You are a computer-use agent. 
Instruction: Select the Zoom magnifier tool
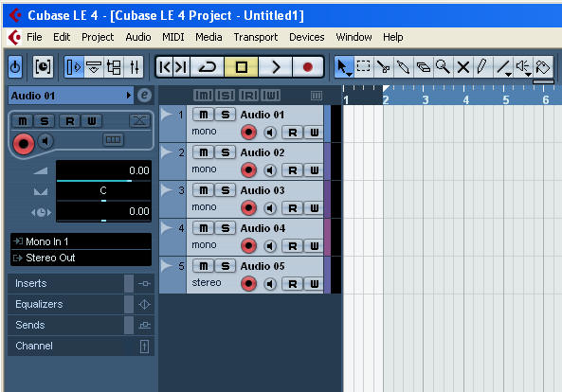[443, 67]
